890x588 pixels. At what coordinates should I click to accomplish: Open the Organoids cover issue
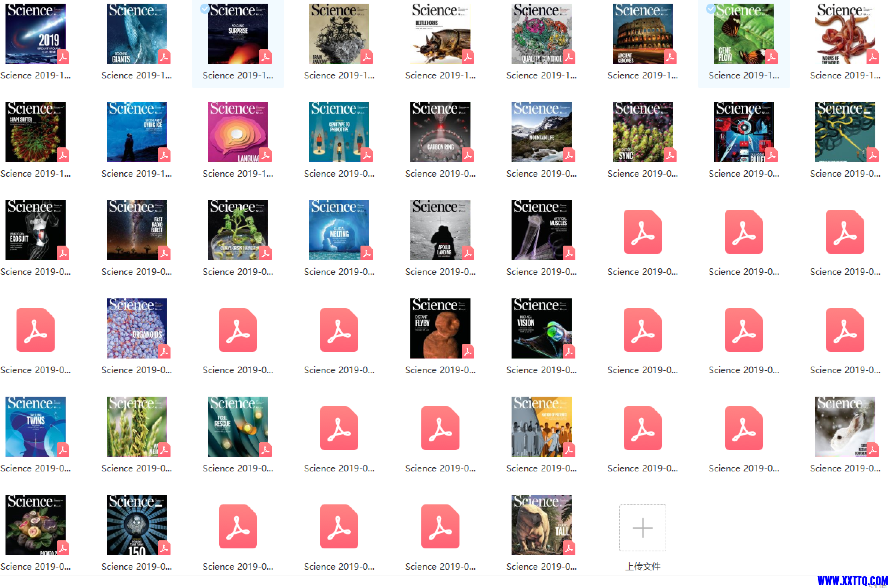click(136, 328)
